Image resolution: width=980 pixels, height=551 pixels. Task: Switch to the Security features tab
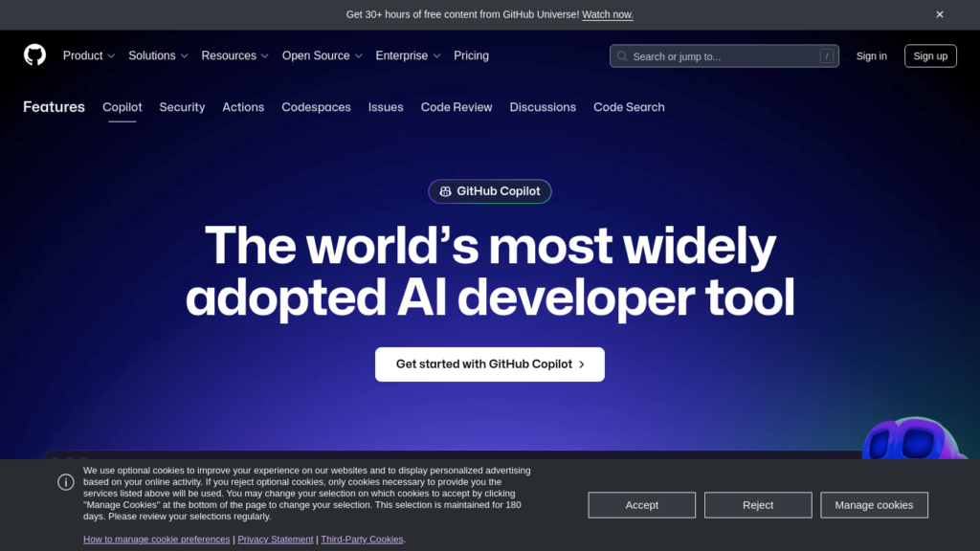click(182, 107)
